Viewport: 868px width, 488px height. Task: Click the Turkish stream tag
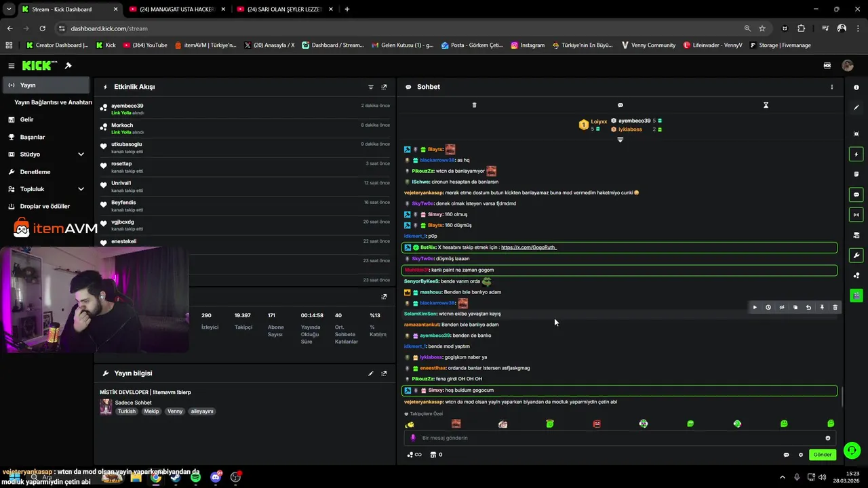pyautogui.click(x=127, y=411)
